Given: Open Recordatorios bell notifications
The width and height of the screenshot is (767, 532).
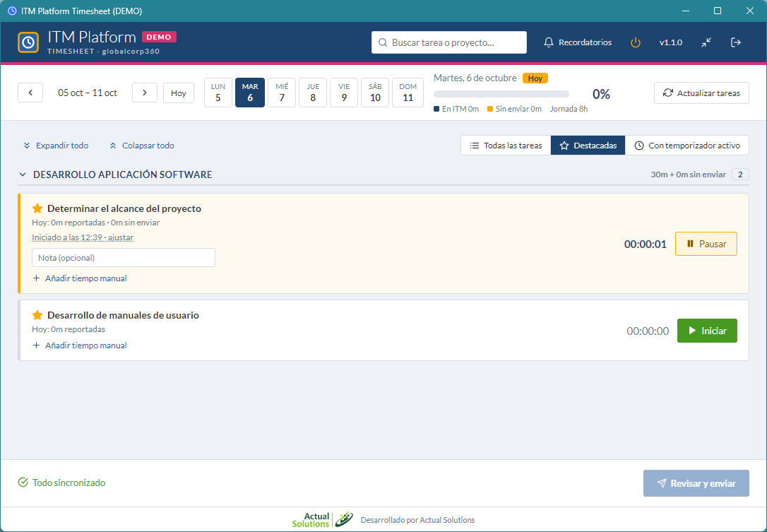Looking at the screenshot, I should pos(578,42).
